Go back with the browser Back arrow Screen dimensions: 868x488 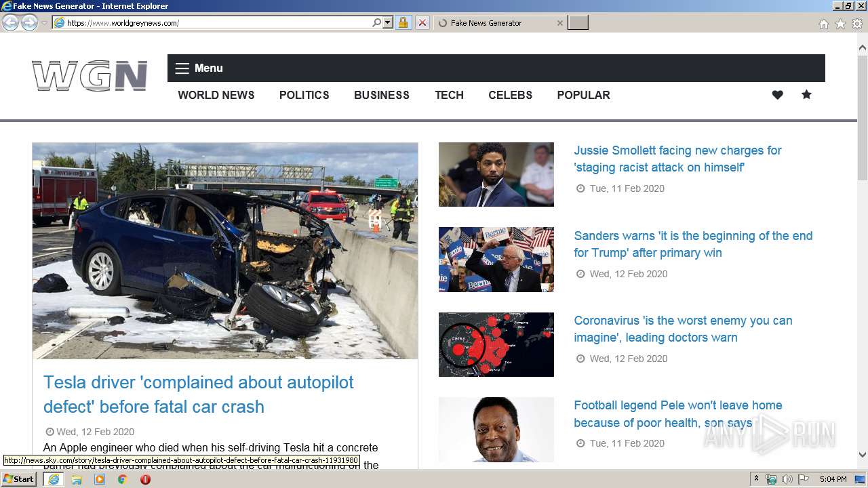tap(10, 22)
